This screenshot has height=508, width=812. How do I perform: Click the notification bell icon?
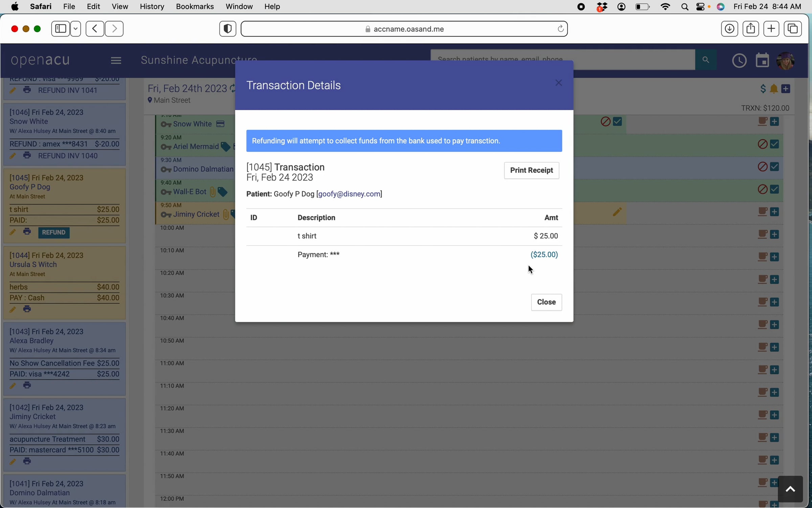(x=774, y=89)
